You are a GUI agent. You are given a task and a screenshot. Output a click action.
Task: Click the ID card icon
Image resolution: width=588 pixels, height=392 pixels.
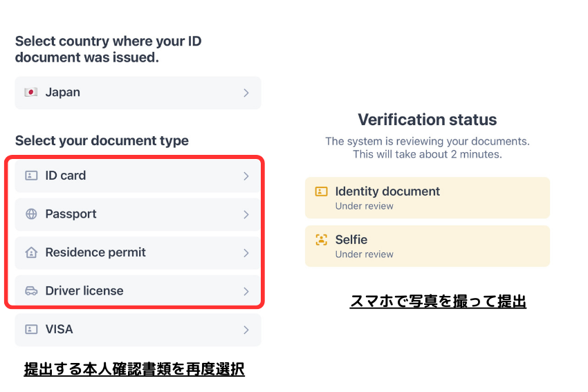30,176
